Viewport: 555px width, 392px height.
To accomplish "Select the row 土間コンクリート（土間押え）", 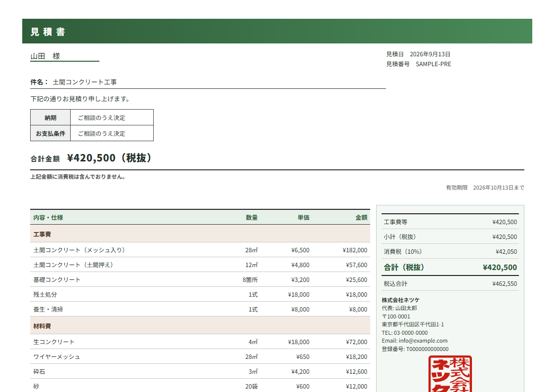I will point(200,265).
